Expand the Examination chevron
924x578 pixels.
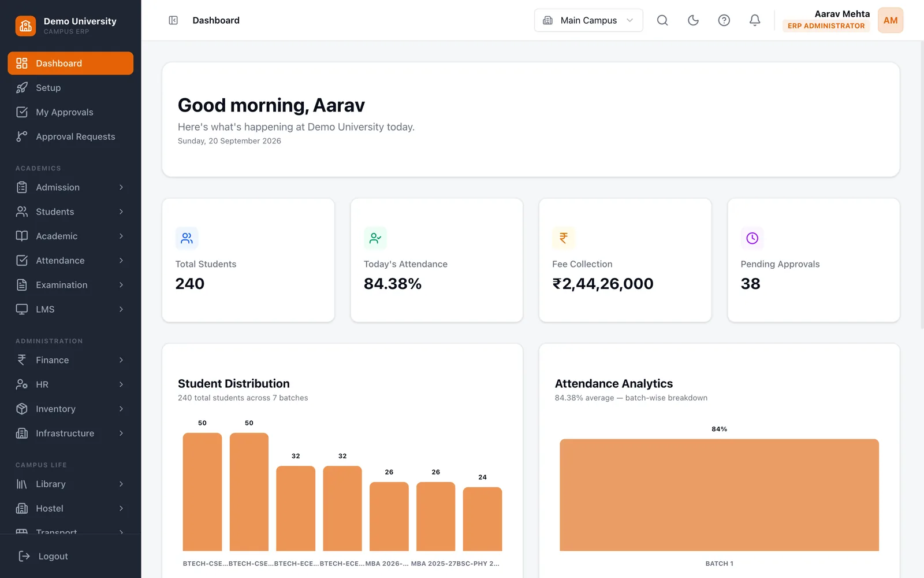click(x=121, y=285)
